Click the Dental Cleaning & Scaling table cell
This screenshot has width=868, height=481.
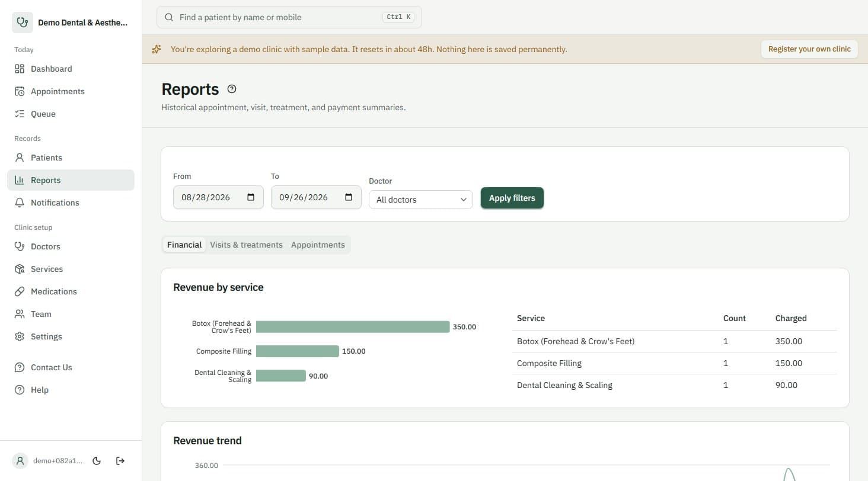pos(564,385)
